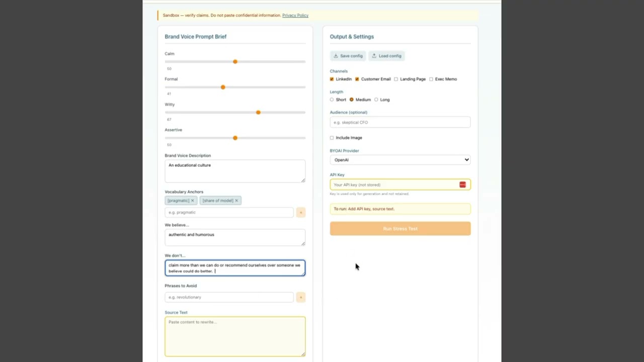The image size is (644, 362).
Task: Click the We believe text area
Action: [235, 238]
